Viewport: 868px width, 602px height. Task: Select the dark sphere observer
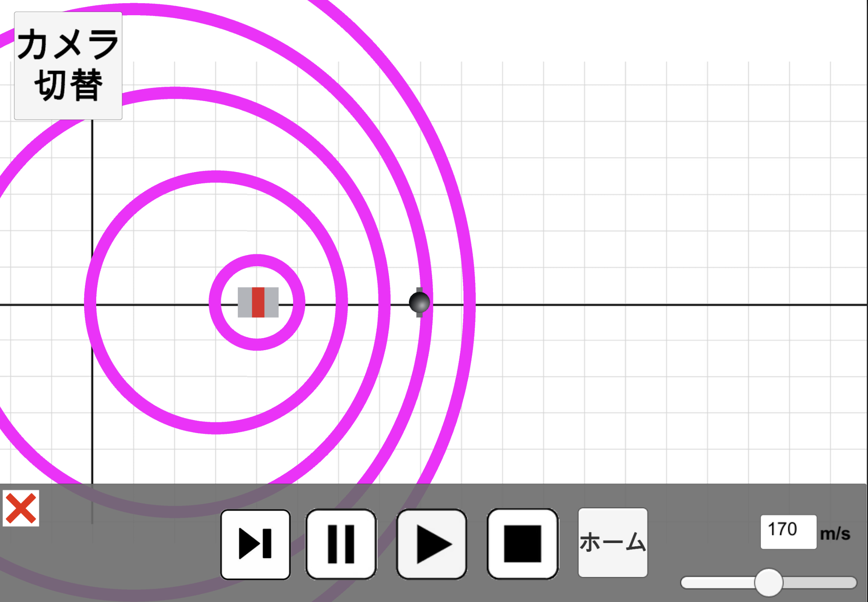[x=419, y=302]
